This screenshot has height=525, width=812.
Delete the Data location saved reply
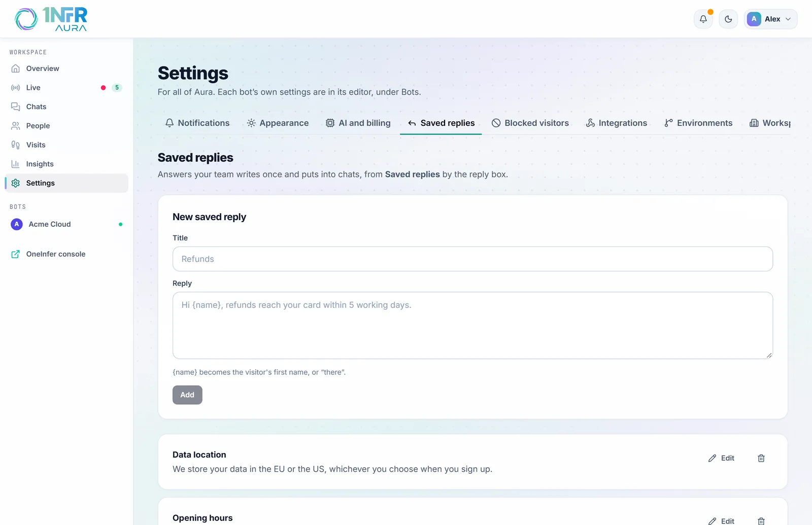(x=761, y=458)
